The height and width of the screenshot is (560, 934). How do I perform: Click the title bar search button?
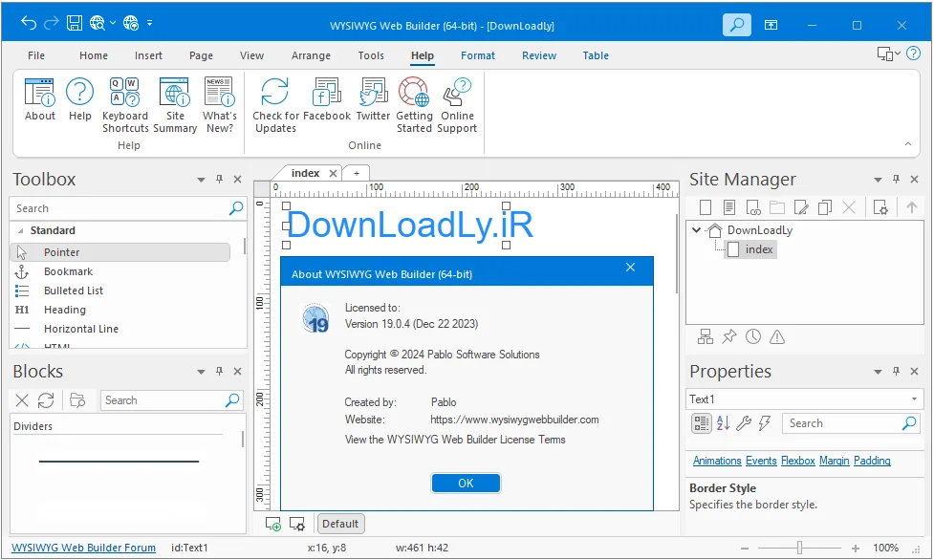(737, 25)
